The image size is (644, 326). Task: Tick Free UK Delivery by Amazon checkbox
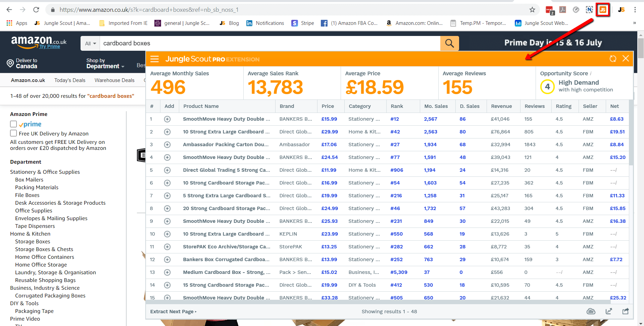coord(13,133)
